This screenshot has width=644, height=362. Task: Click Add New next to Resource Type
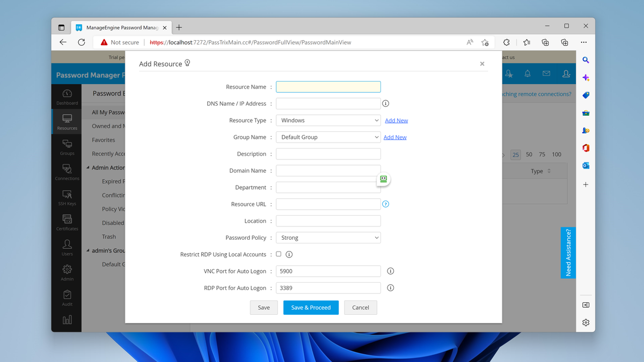396,120
